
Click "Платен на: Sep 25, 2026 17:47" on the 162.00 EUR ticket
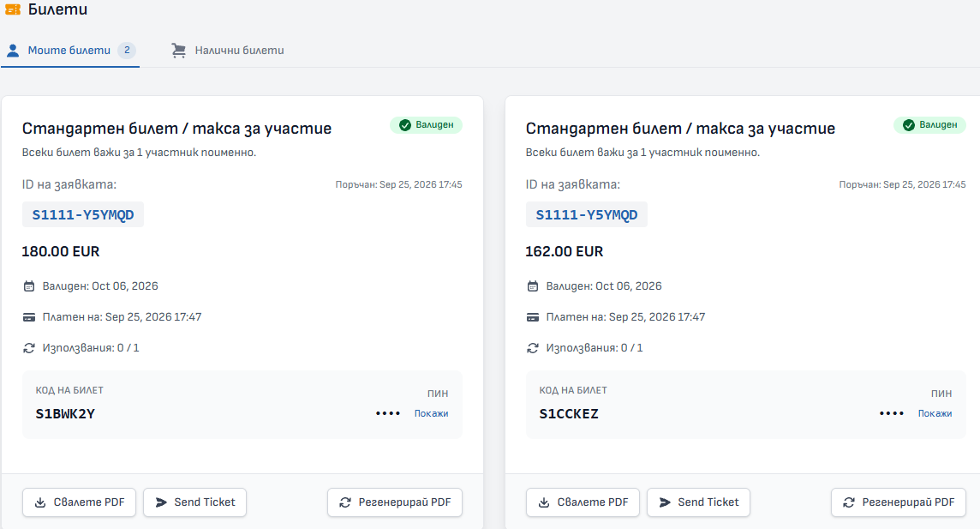point(625,317)
